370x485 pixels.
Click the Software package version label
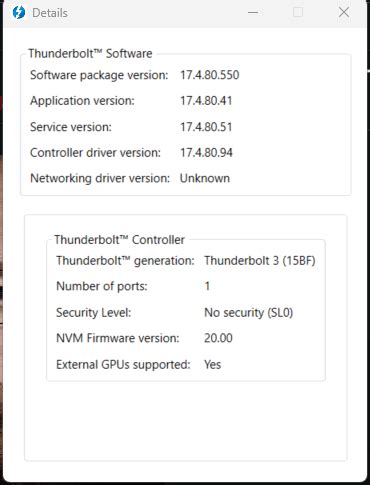(99, 75)
